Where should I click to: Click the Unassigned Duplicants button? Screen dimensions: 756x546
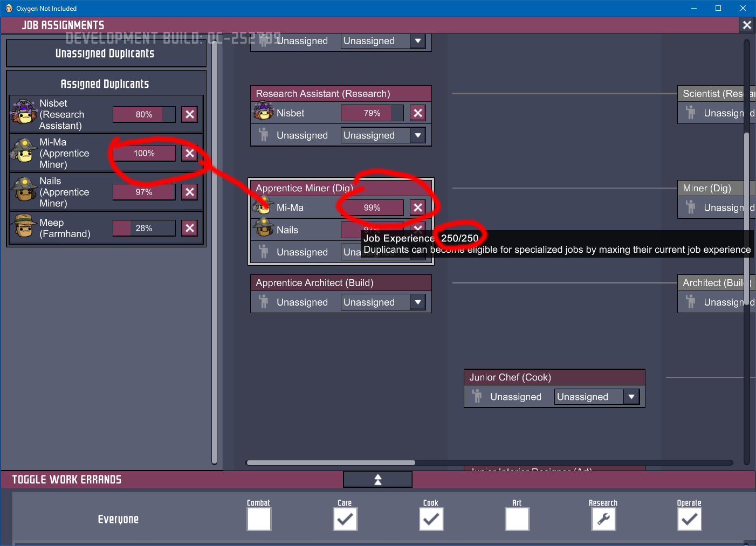(105, 53)
